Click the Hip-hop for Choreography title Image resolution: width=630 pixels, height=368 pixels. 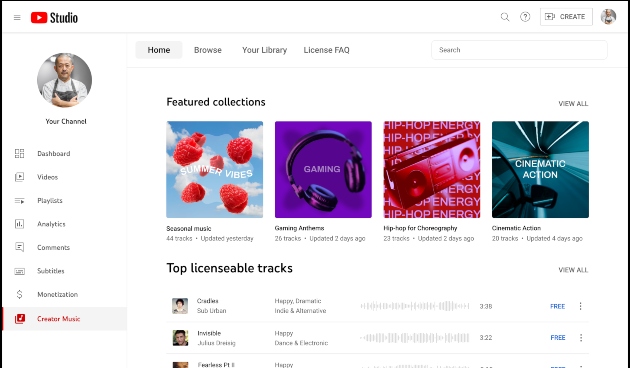(420, 228)
